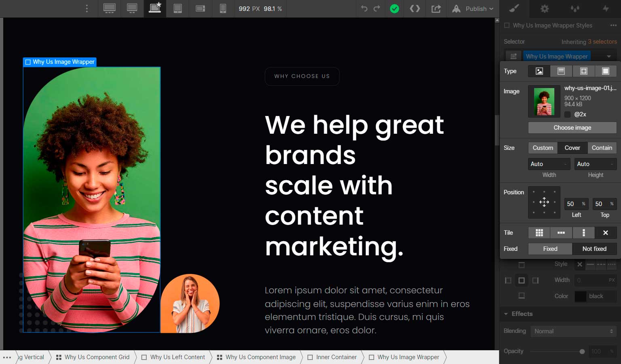Click the redo arrow icon
621x364 pixels.
coord(377,8)
